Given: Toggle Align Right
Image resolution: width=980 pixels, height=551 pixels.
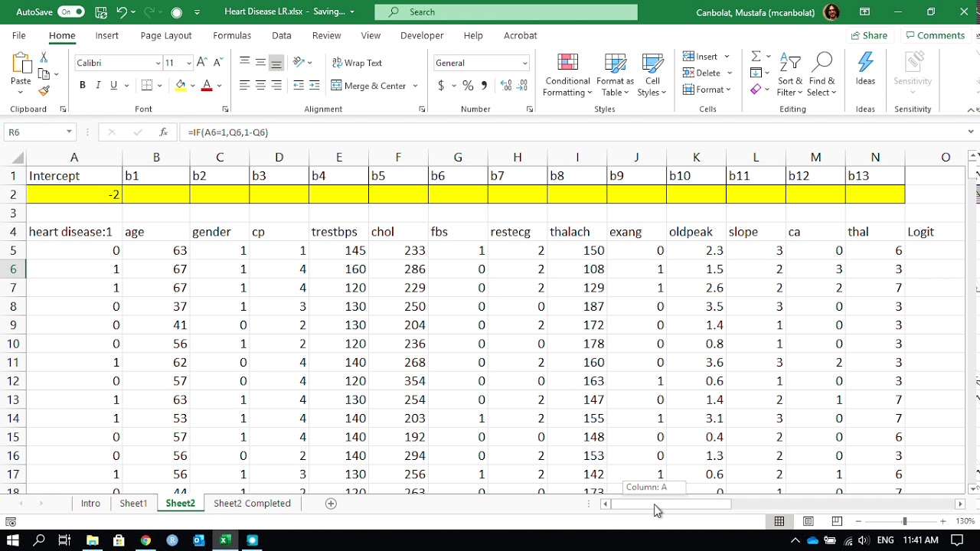Looking at the screenshot, I should click(x=276, y=86).
